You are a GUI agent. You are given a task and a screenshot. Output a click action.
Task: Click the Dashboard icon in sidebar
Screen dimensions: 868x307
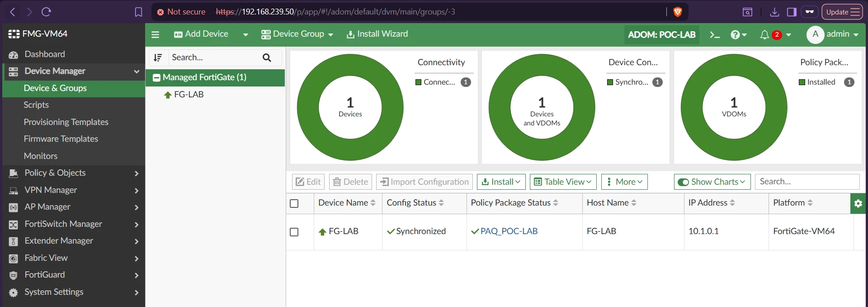pyautogui.click(x=14, y=55)
